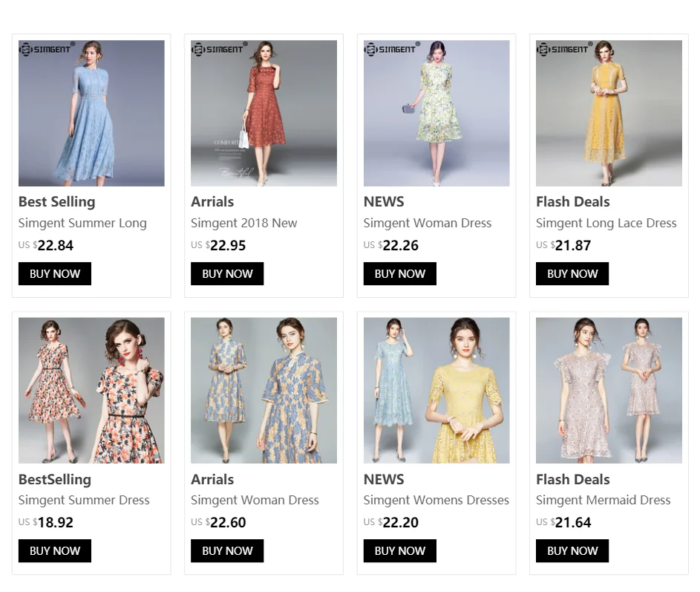700x592 pixels.
Task: Buy the Simgent Summer Dress now
Action: point(55,551)
